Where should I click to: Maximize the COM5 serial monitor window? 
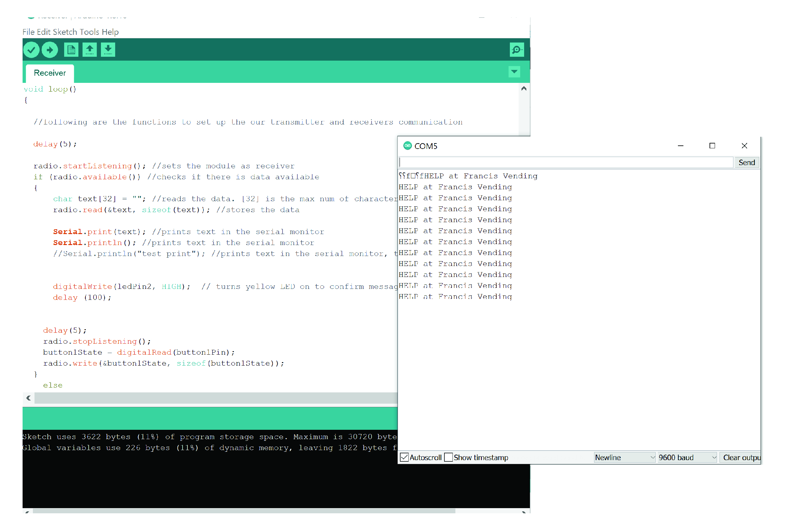[x=712, y=146]
